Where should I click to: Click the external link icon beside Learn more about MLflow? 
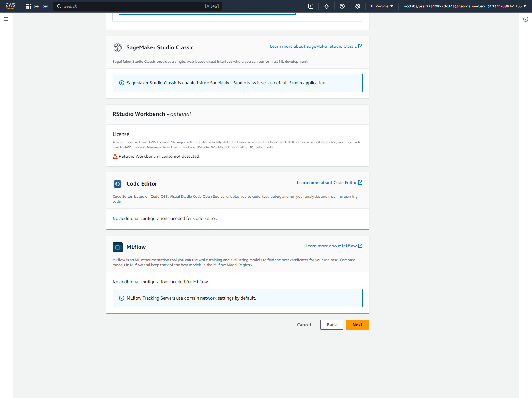[x=360, y=246]
